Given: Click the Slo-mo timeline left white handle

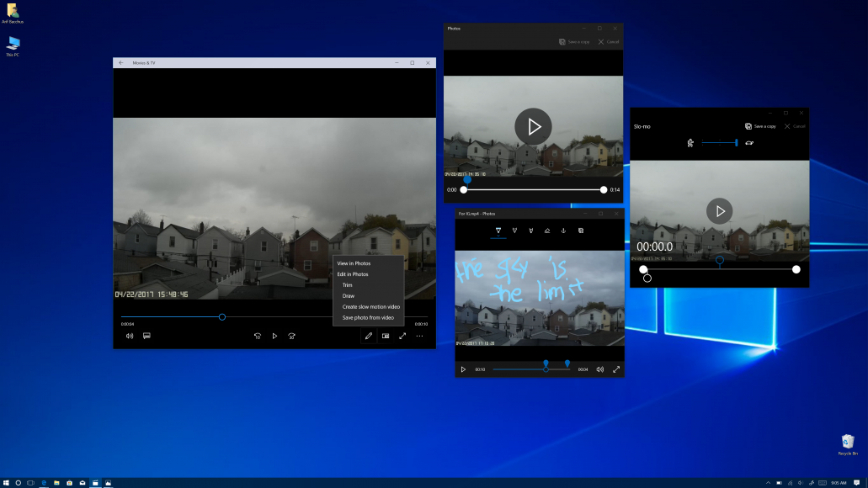Looking at the screenshot, I should (x=643, y=269).
